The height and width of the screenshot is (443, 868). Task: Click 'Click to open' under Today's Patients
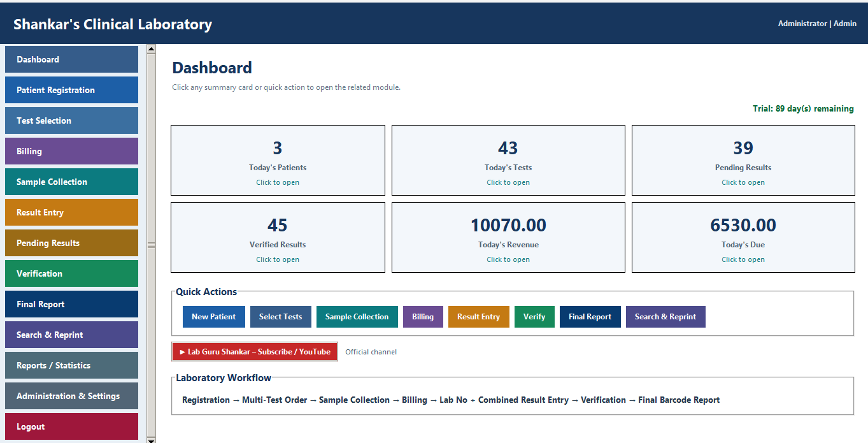point(278,182)
